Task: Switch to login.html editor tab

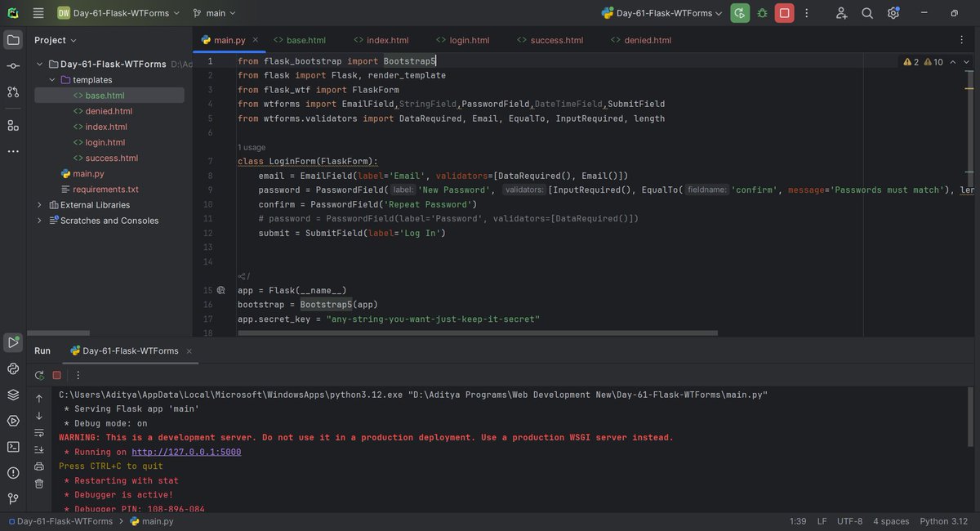Action: pos(464,40)
